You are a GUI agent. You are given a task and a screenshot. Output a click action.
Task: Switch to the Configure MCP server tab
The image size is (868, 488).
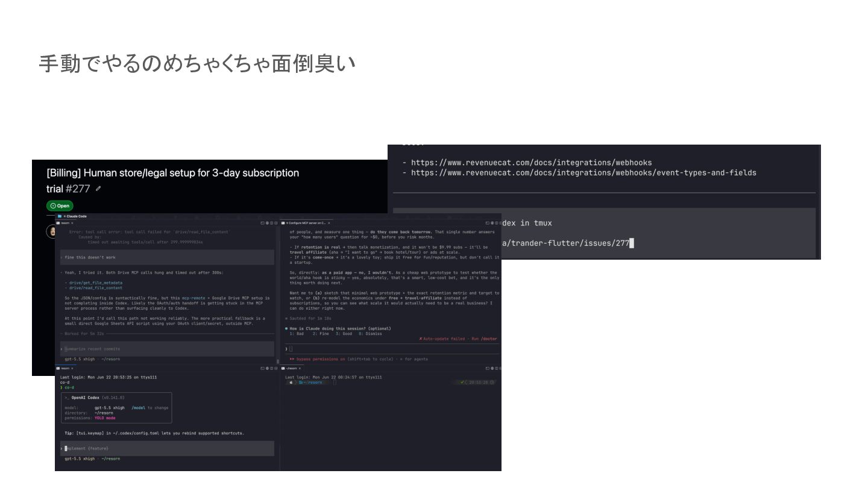pyautogui.click(x=306, y=223)
